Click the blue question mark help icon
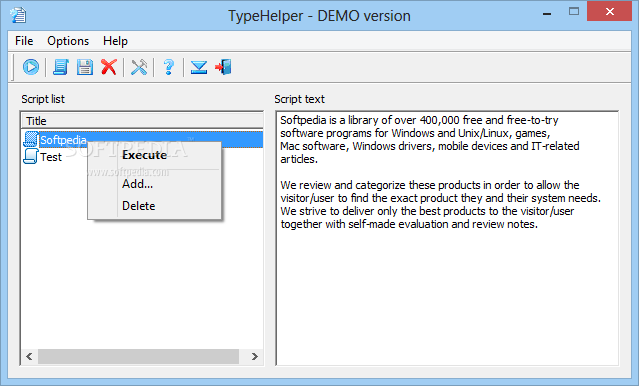Screen dimensions: 639x386 click(169, 67)
